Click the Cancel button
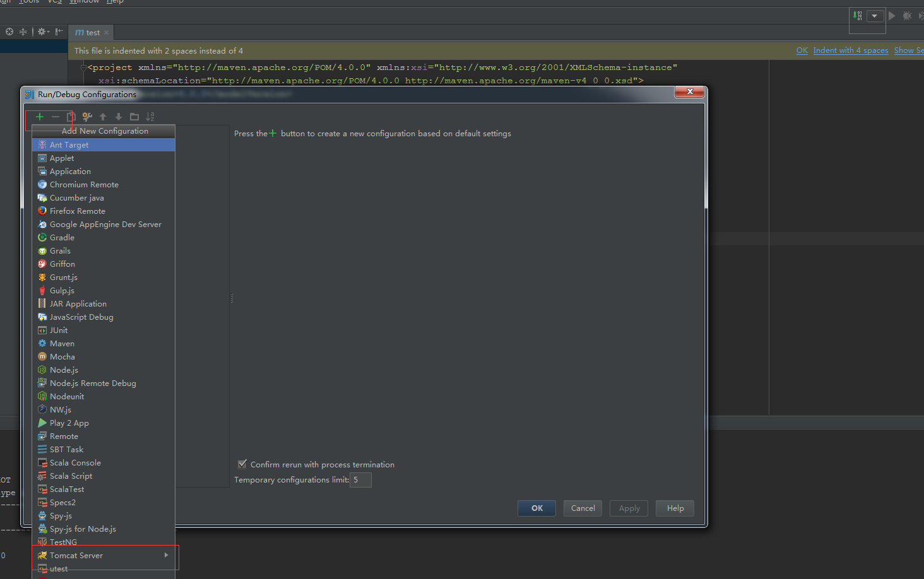 pos(583,508)
